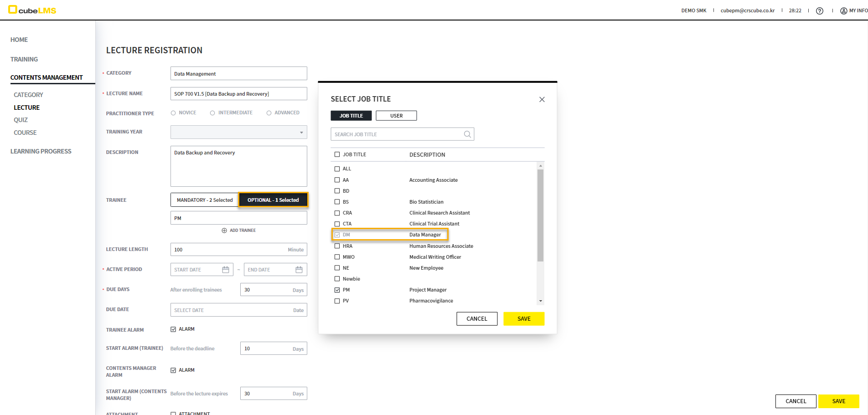Open the start date calendar icon
The image size is (868, 415).
[225, 270]
